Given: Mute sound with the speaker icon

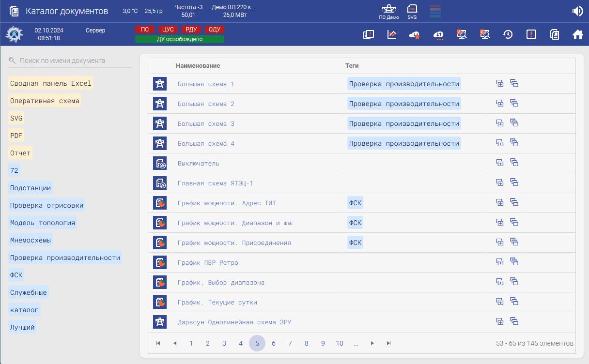Looking at the screenshot, I should tap(577, 11).
